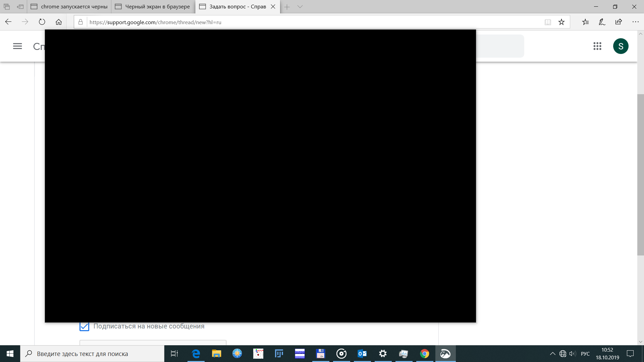This screenshot has width=644, height=362.
Task: Open the hamburger main menu
Action: pyautogui.click(x=17, y=46)
